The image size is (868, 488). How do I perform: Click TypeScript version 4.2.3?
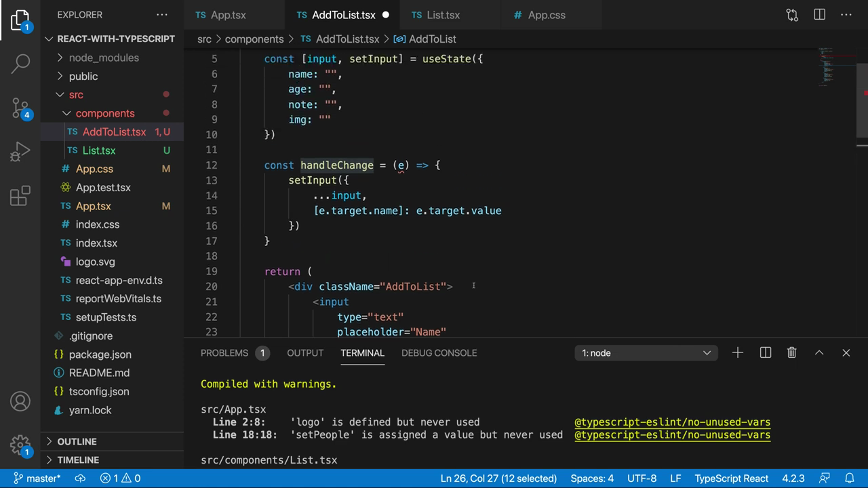click(793, 479)
